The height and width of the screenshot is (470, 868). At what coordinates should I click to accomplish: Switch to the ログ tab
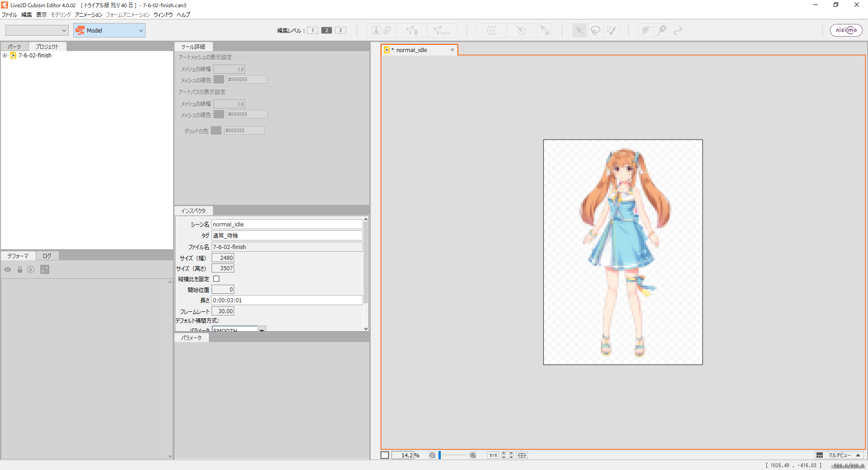tap(47, 256)
